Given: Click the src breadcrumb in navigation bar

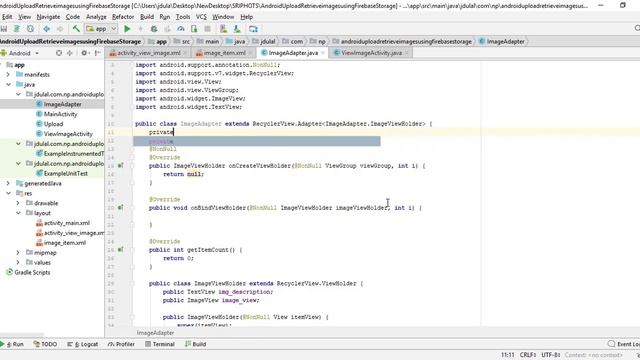Looking at the screenshot, I should click(182, 41).
